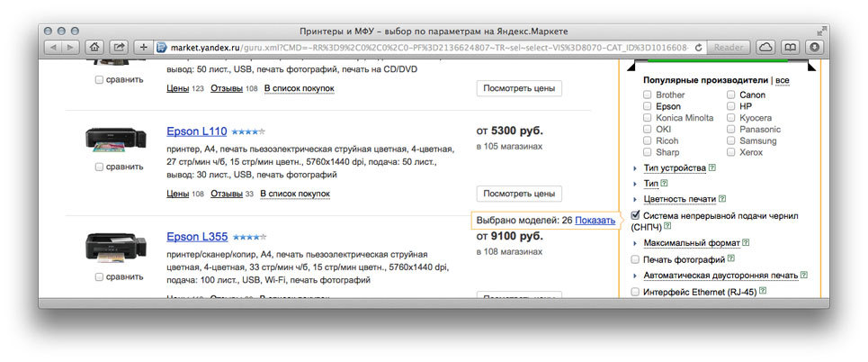This screenshot has height=362, width=868.
Task: Open the Share menu icon in toolbar
Action: pos(119,47)
